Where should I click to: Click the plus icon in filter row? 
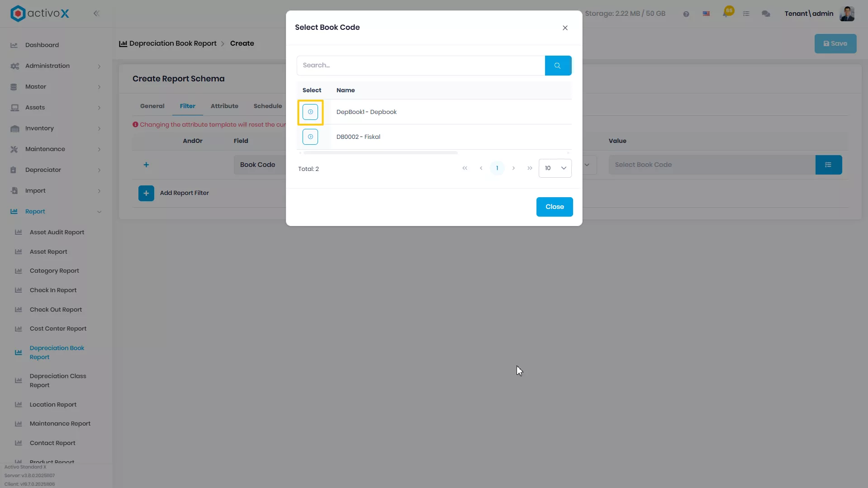(146, 165)
